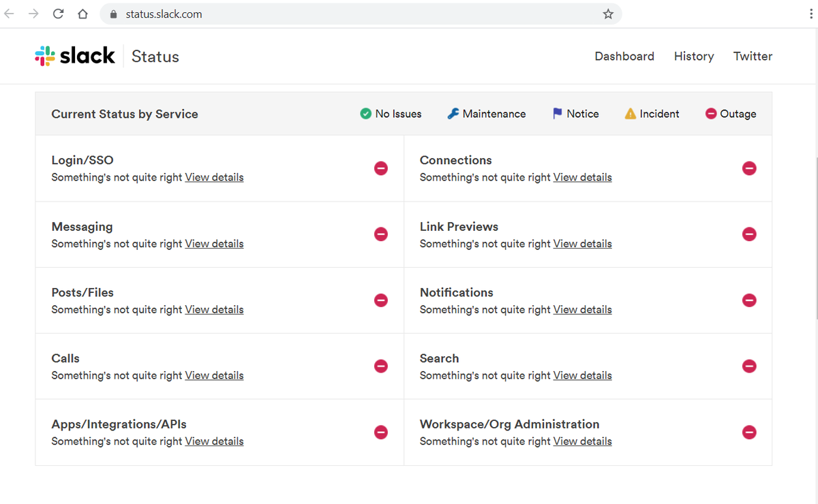
Task: View details for Calls
Action: [x=214, y=375]
